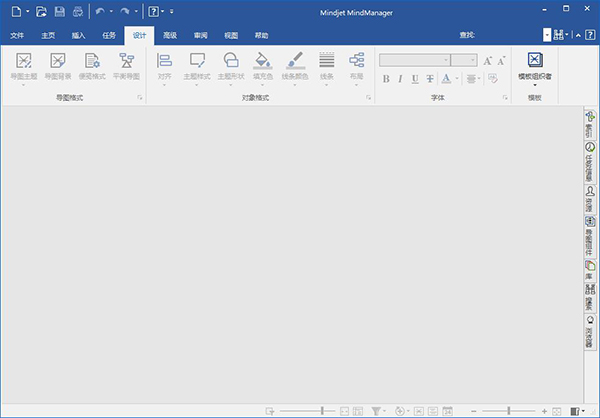Open the New document dropdown arrow

[28, 11]
